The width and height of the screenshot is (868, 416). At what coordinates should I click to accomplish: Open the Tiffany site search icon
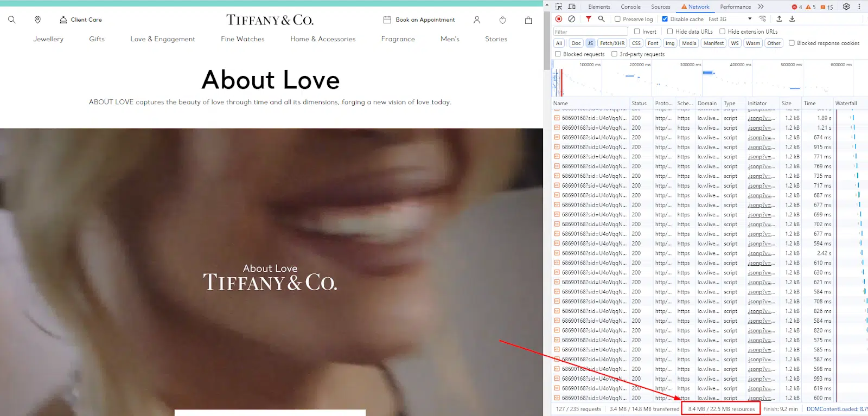pos(12,20)
